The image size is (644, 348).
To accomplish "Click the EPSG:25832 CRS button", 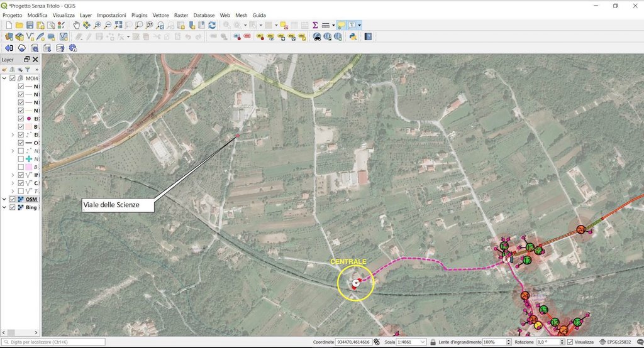I will click(615, 342).
